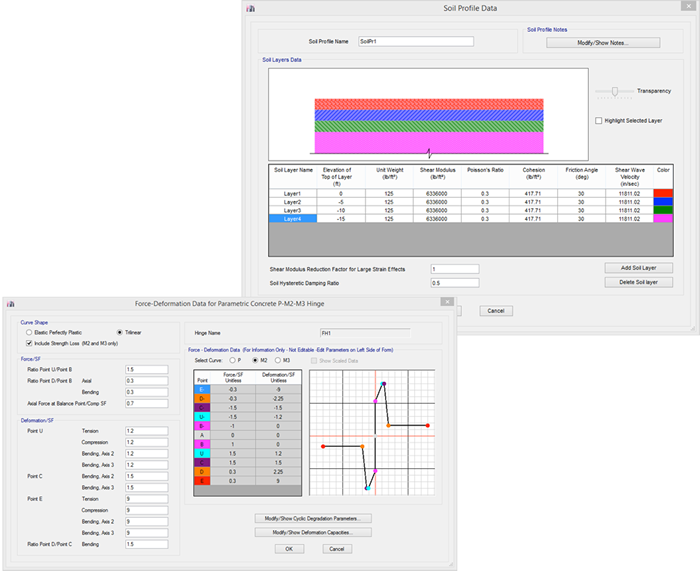This screenshot has width=700, height=571.
Task: Open Modify/Show Cyclic Degradation Parameters
Action: point(313,518)
